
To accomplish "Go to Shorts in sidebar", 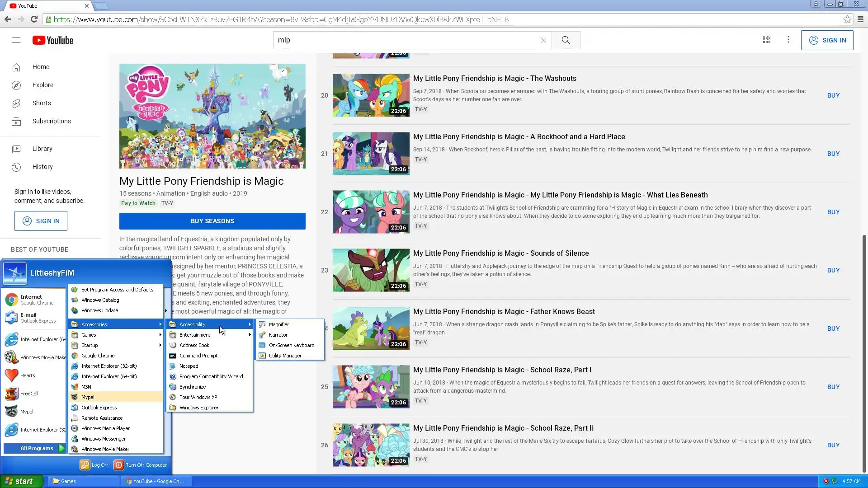I will click(x=41, y=103).
